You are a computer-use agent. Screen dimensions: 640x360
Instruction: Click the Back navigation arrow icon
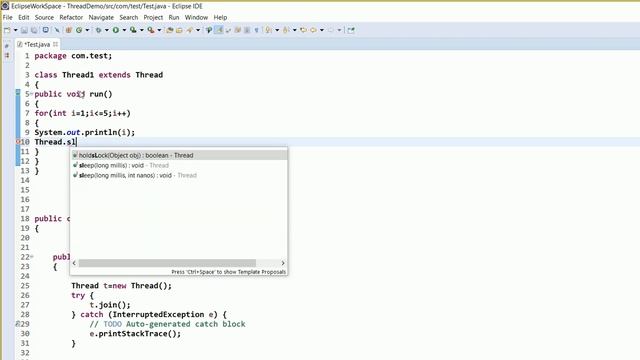(313, 30)
